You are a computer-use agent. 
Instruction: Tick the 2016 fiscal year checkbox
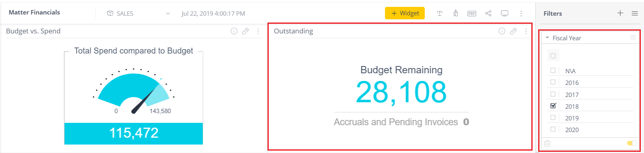pos(553,82)
